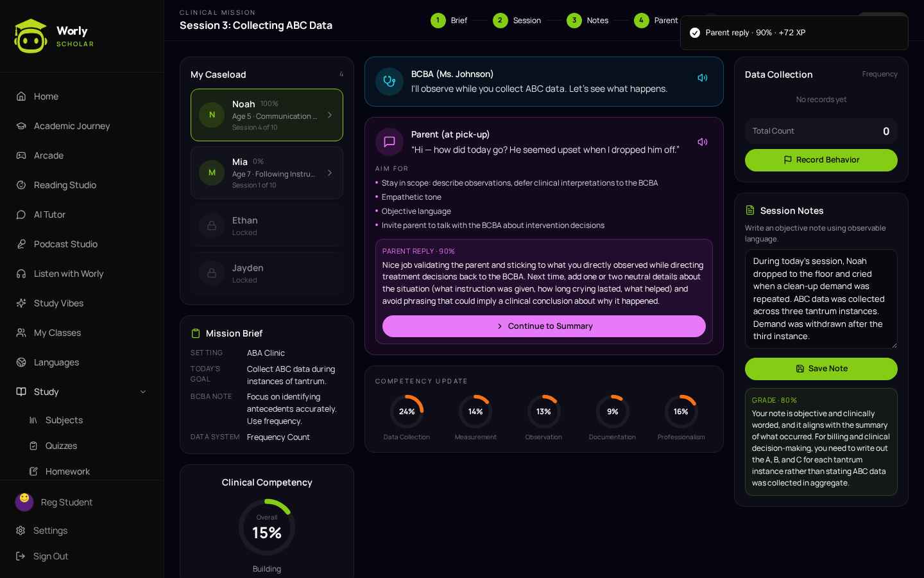Viewport: 924px width, 578px height.
Task: Click the lock icon beside Ethan
Action: tap(212, 225)
